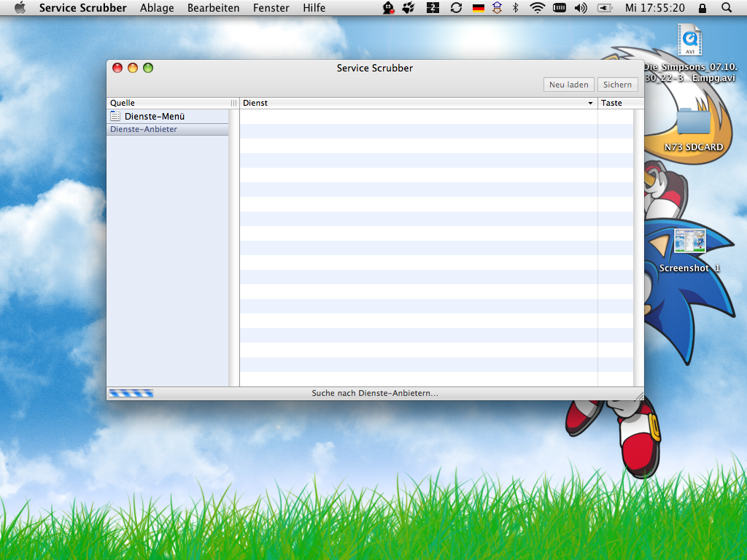Image resolution: width=747 pixels, height=560 pixels.
Task: Click the window resize grip corner
Action: pos(639,395)
